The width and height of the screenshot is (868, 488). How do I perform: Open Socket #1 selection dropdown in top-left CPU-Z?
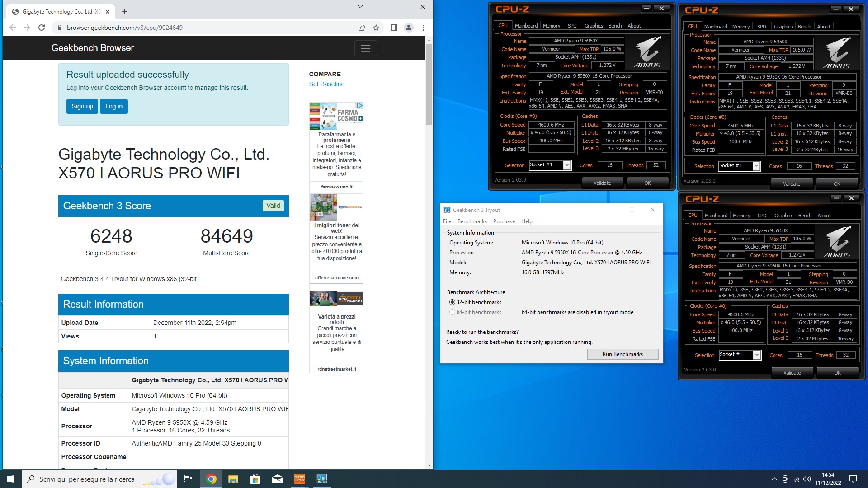(567, 165)
